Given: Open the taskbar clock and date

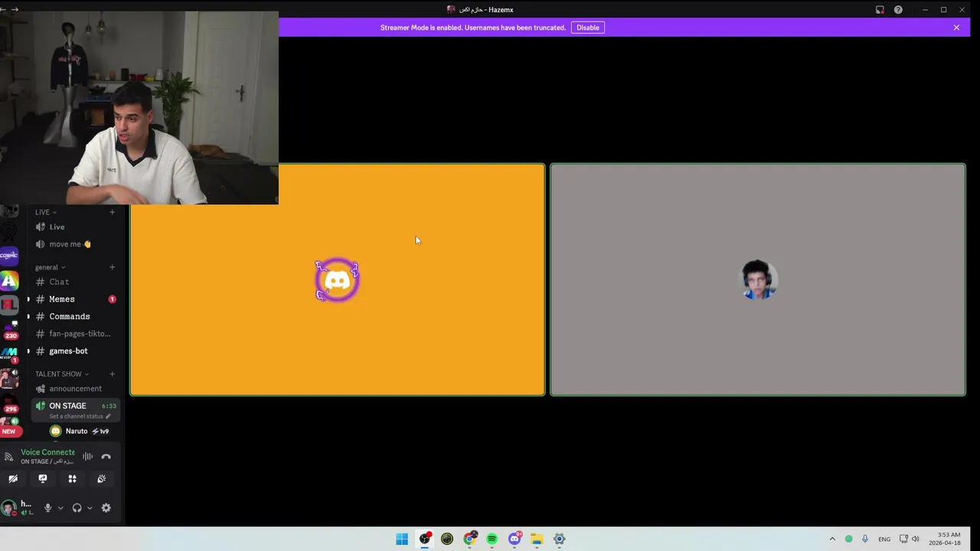Looking at the screenshot, I should 944,539.
